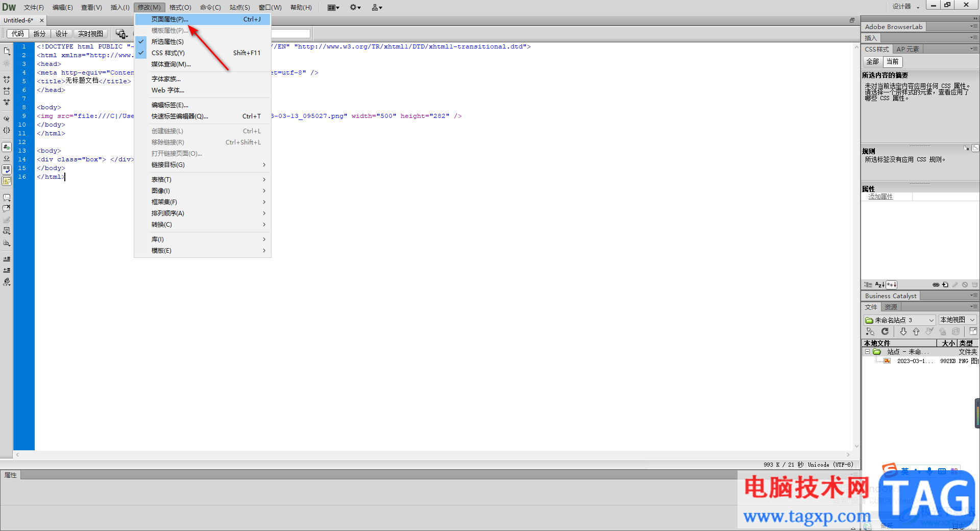This screenshot has width=980, height=531.
Task: Show list view A-Z in CSS properties
Action: (x=880, y=285)
